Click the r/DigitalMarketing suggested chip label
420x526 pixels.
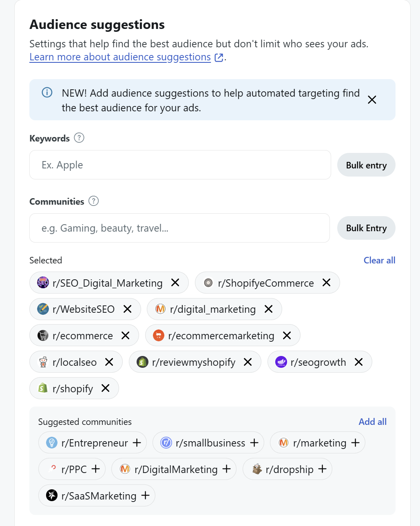176,469
